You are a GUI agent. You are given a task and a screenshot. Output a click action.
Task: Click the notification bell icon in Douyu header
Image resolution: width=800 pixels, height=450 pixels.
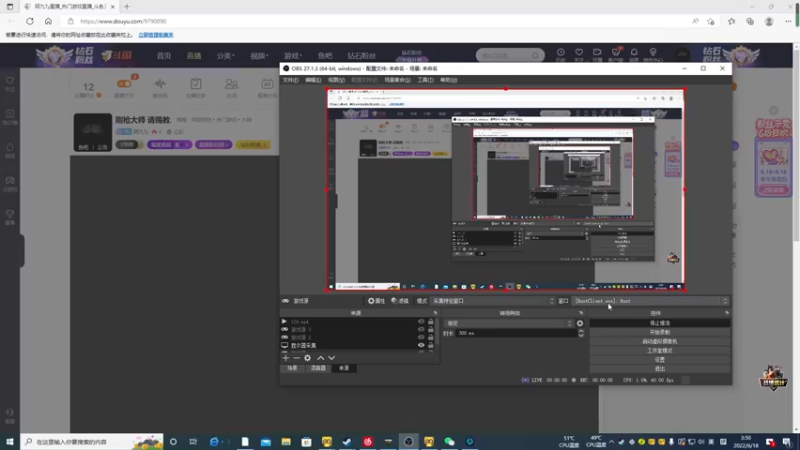click(634, 53)
